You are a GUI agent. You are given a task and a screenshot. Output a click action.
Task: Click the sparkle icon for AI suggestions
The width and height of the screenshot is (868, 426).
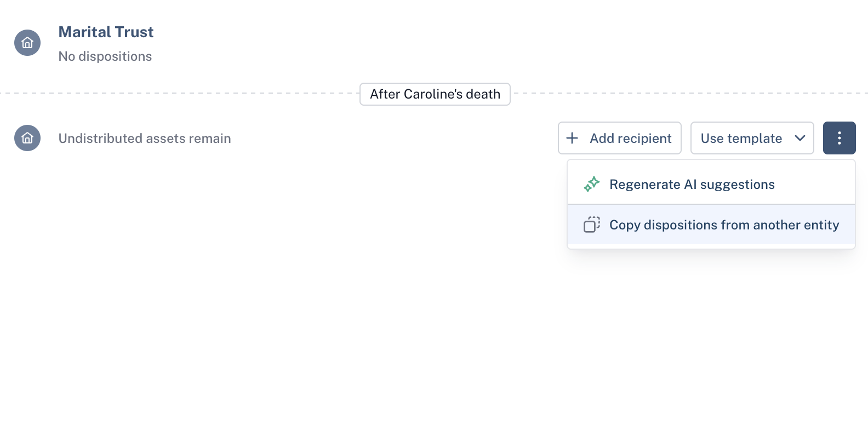click(592, 184)
